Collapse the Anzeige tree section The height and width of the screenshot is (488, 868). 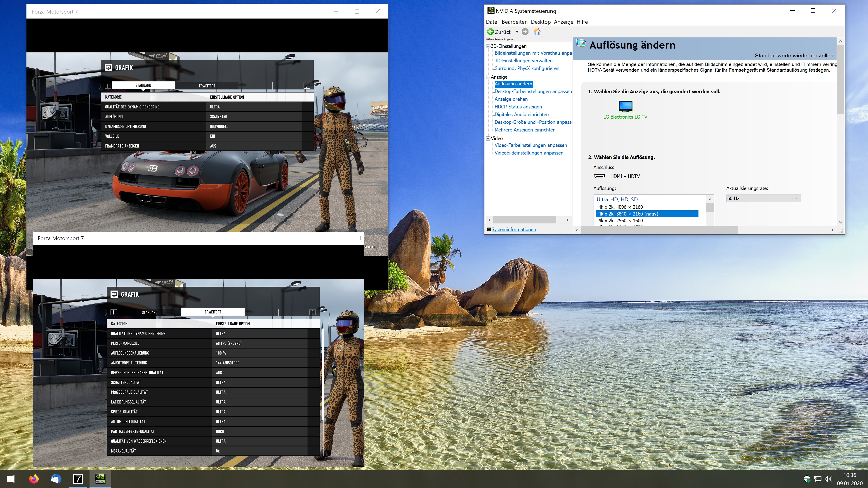(x=488, y=77)
